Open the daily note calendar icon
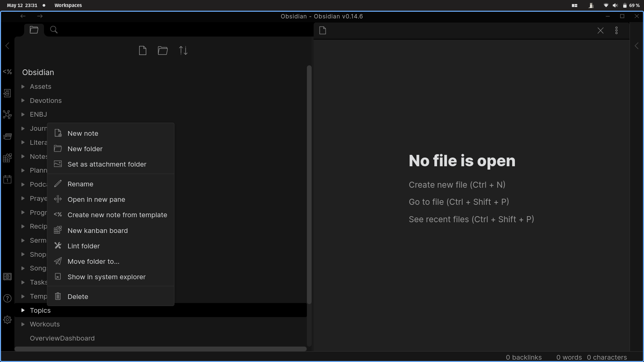The width and height of the screenshot is (644, 362). [7, 179]
